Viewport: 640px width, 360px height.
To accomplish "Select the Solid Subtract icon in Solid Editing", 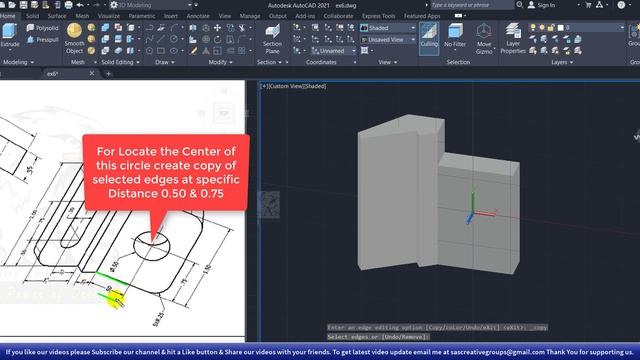I will (105, 39).
